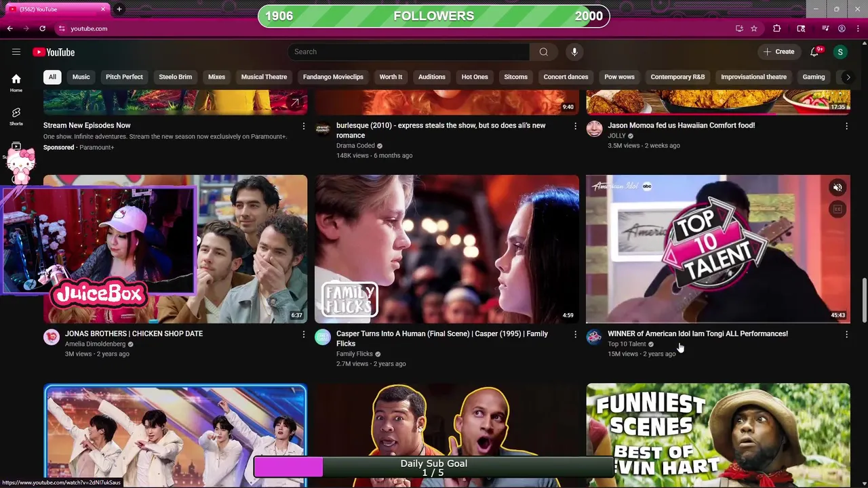Screen dimensions: 868x488
Task: Open the Top 10 Talent channel avatar
Action: (x=594, y=337)
